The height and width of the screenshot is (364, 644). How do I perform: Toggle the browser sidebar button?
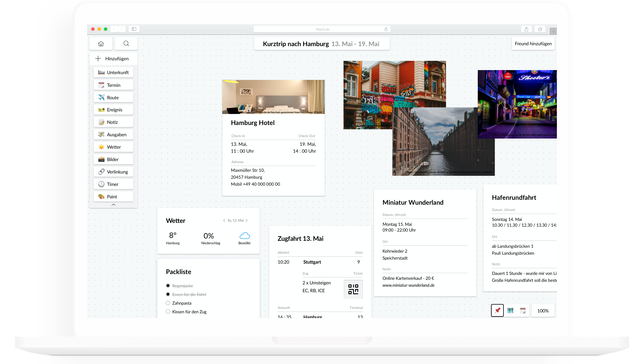tap(134, 29)
